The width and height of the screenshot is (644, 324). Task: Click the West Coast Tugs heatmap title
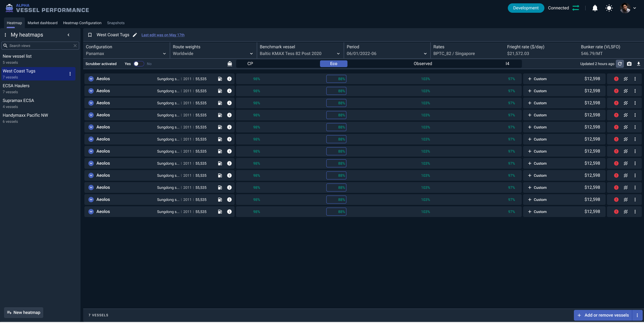click(113, 35)
